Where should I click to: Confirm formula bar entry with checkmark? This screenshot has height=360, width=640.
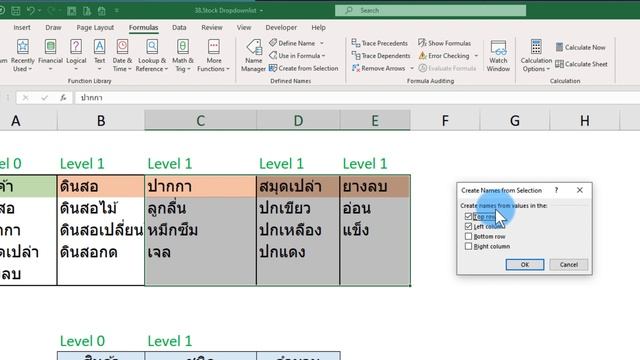[44, 98]
